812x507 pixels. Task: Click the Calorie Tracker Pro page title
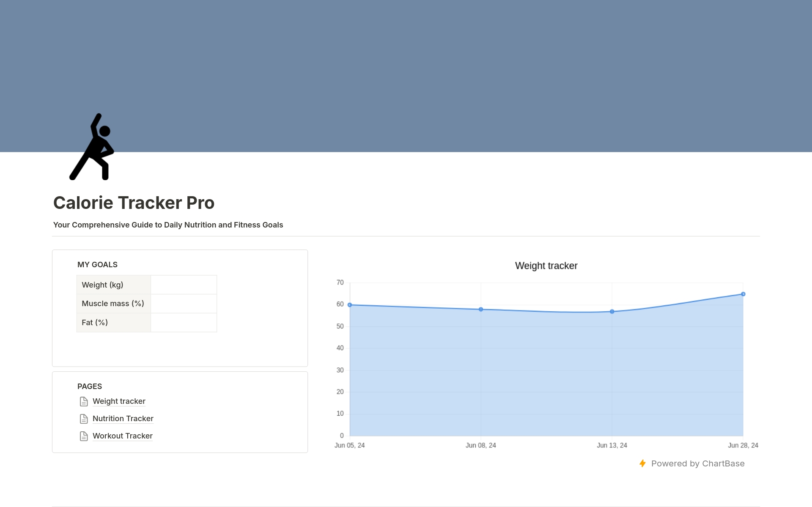pos(134,203)
